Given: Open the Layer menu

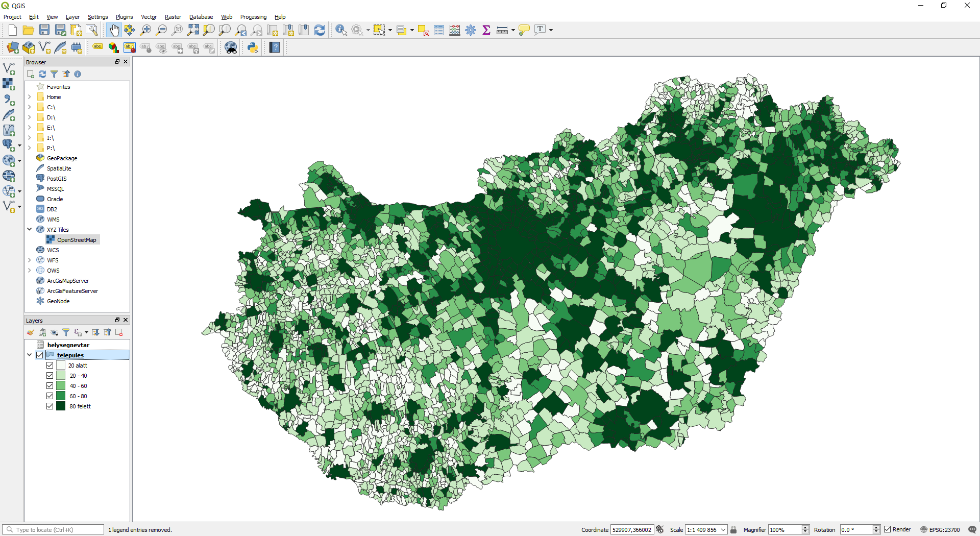Looking at the screenshot, I should tap(72, 17).
